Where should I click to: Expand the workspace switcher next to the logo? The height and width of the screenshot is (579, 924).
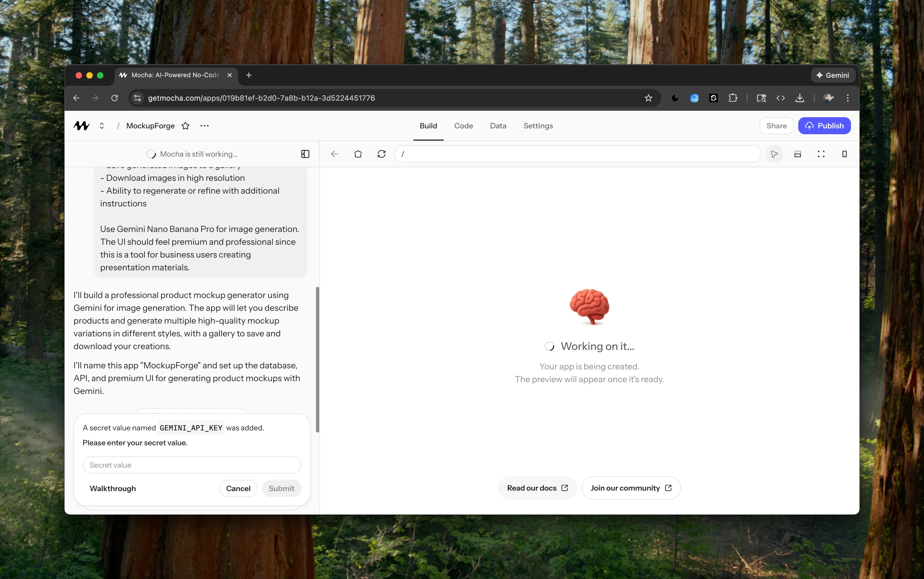point(102,125)
